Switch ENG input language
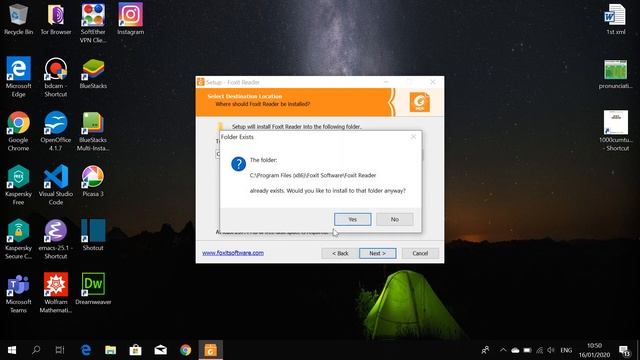 (x=566, y=350)
